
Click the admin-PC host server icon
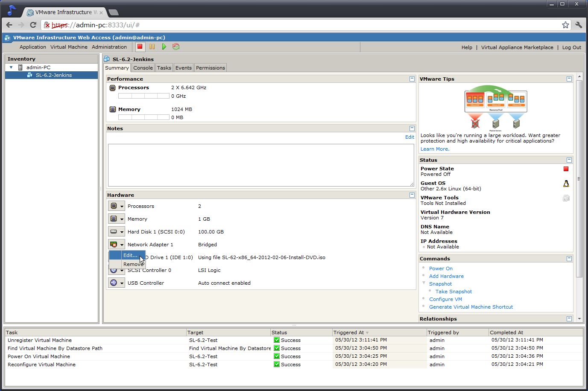20,67
